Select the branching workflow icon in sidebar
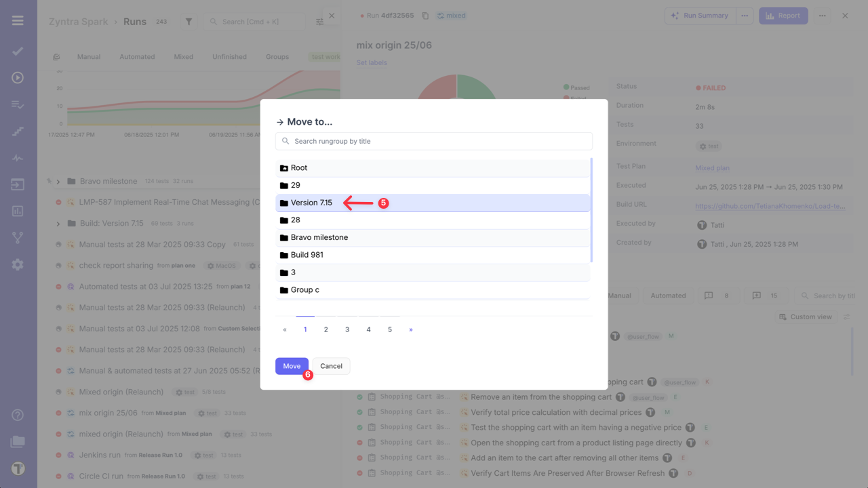The image size is (868, 488). (x=18, y=237)
